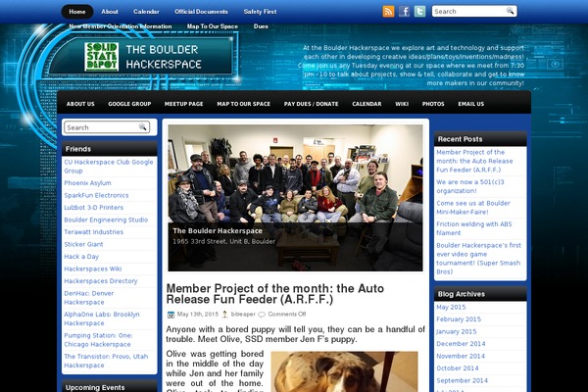Open Boulder Engineering Studio link
Screen dimensions: 588x392
[x=106, y=220]
